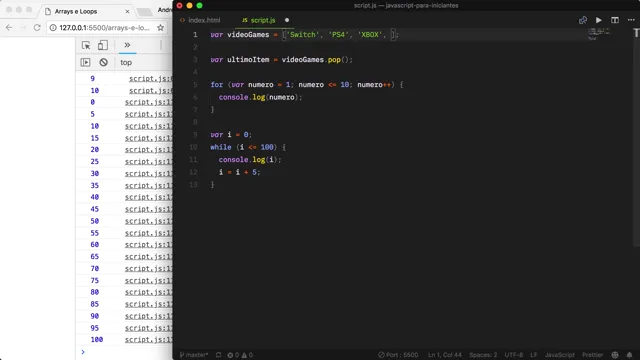Bookmark page with star icon
This screenshot has height=360, width=640.
point(160,27)
